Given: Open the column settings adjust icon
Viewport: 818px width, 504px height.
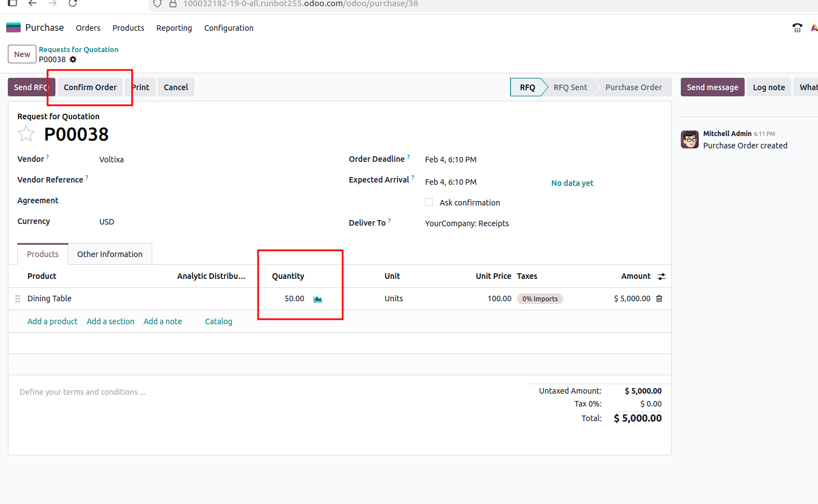Looking at the screenshot, I should [x=661, y=277].
